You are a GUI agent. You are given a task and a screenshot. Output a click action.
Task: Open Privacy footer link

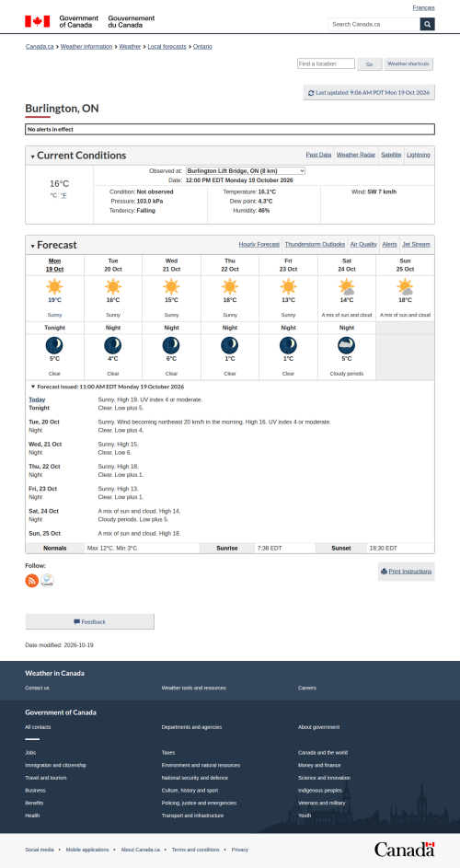point(240,850)
